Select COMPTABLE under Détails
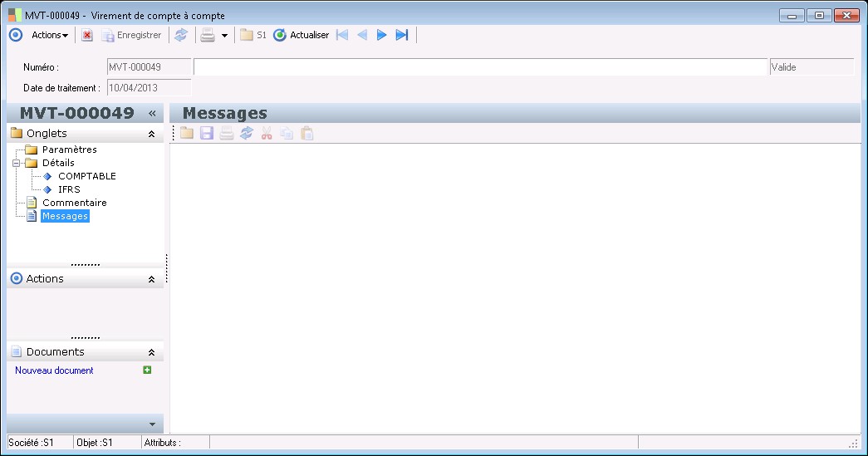 tap(87, 176)
